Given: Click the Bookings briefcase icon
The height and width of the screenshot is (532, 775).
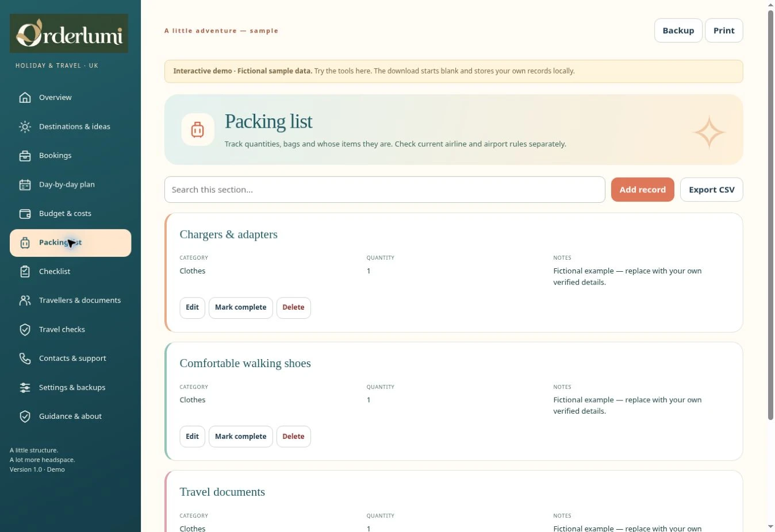Looking at the screenshot, I should coord(25,156).
